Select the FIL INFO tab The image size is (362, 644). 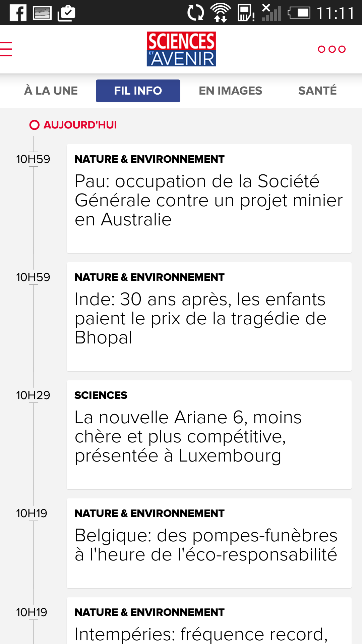138,91
